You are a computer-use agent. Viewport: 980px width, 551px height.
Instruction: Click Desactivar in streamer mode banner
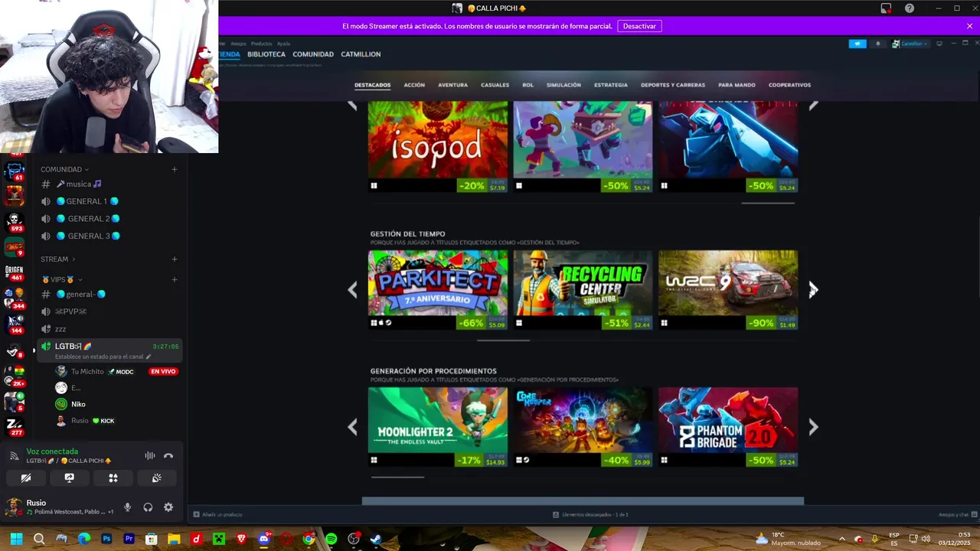[639, 26]
